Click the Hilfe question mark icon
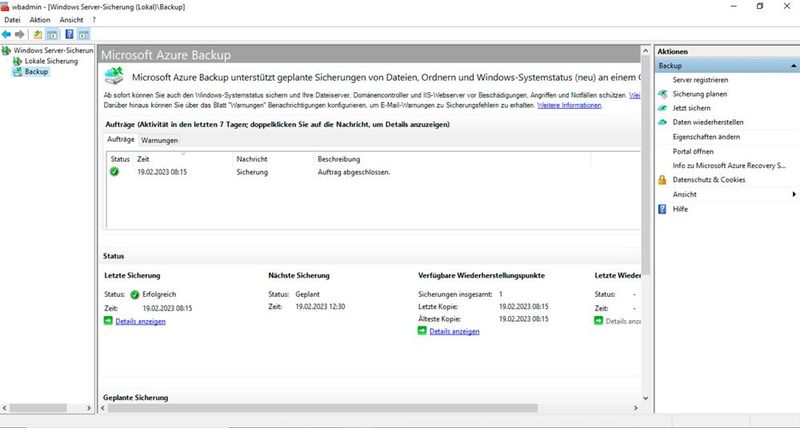This screenshot has width=800, height=428. tap(662, 209)
